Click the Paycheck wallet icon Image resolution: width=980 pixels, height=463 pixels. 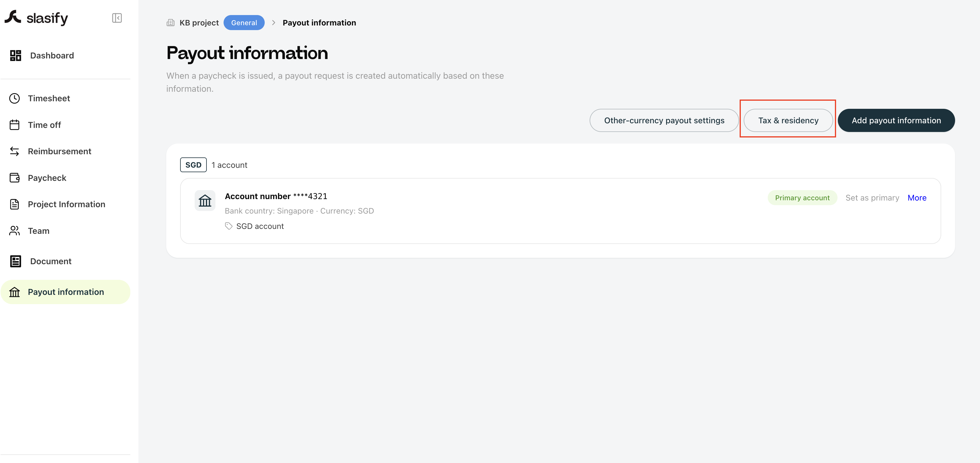pos(14,178)
